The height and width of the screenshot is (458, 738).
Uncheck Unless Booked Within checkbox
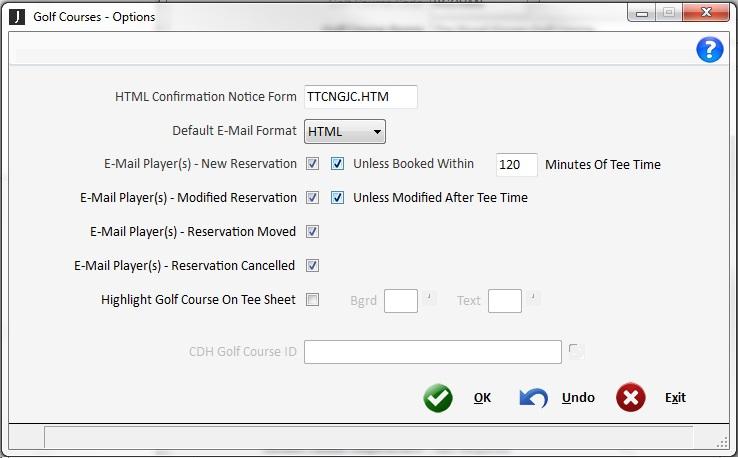(x=338, y=164)
